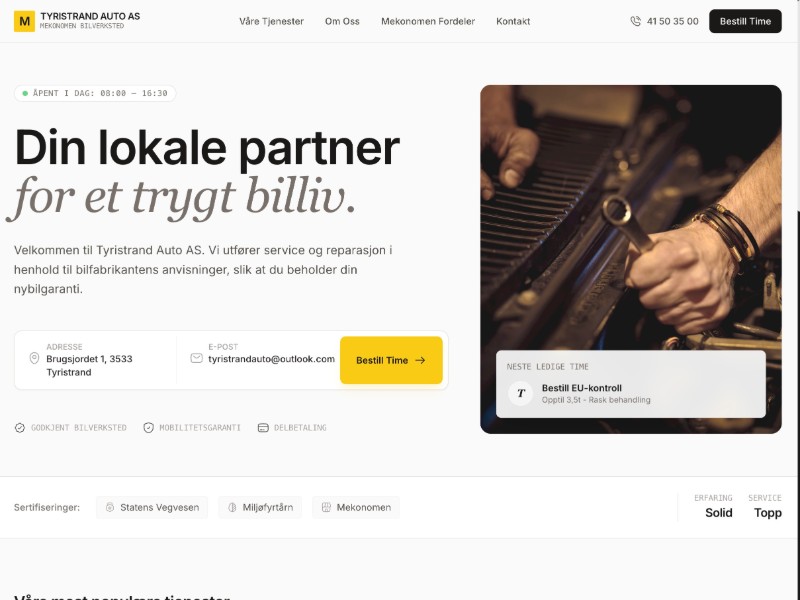Click the yellow M logo icon
The image size is (800, 600).
24,21
